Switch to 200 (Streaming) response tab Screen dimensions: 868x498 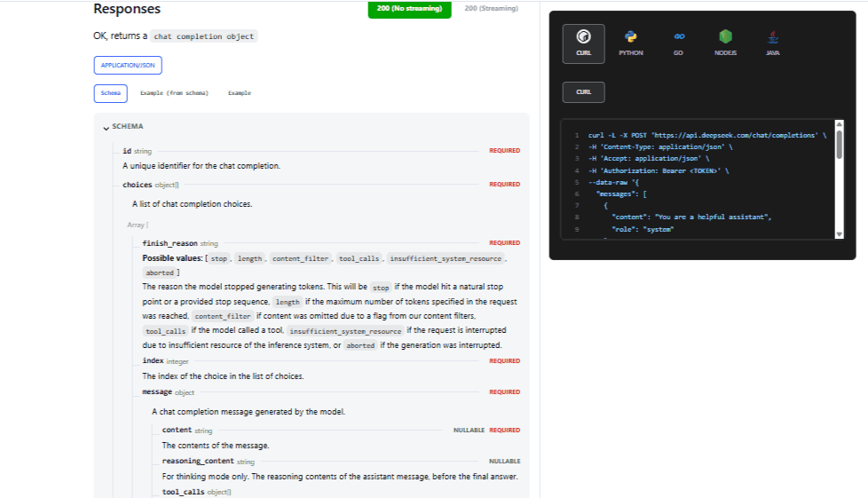(x=492, y=9)
